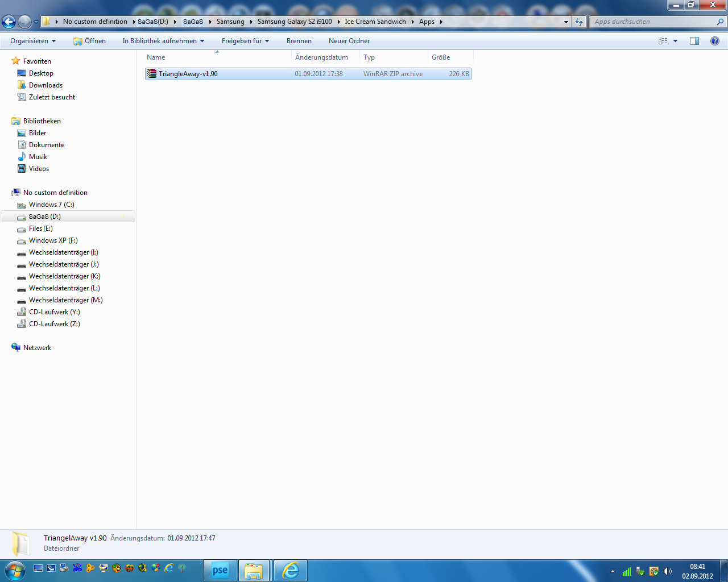
Task: Open Zuletzt besucht under Favoriten
Action: (x=52, y=97)
